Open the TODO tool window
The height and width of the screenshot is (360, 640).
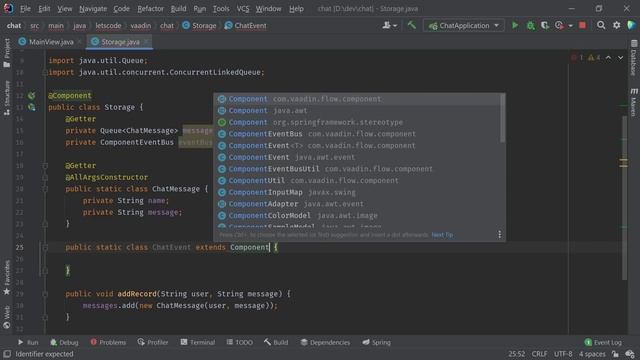[240, 342]
